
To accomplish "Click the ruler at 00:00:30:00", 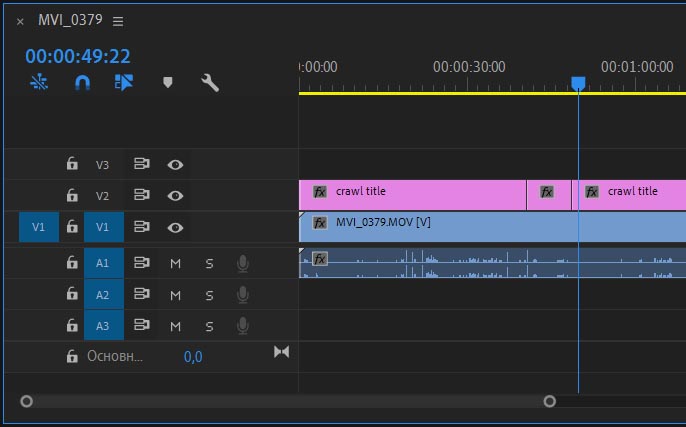I will coord(469,67).
